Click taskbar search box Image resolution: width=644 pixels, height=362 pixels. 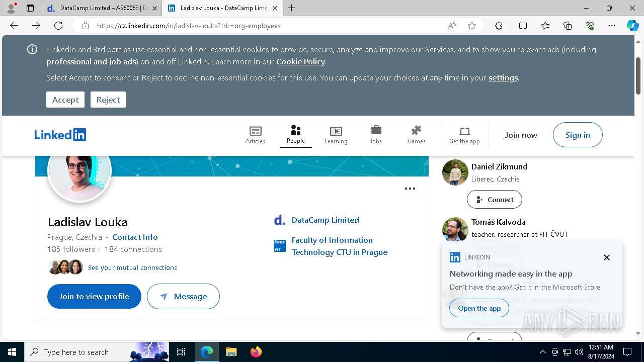coord(97,352)
